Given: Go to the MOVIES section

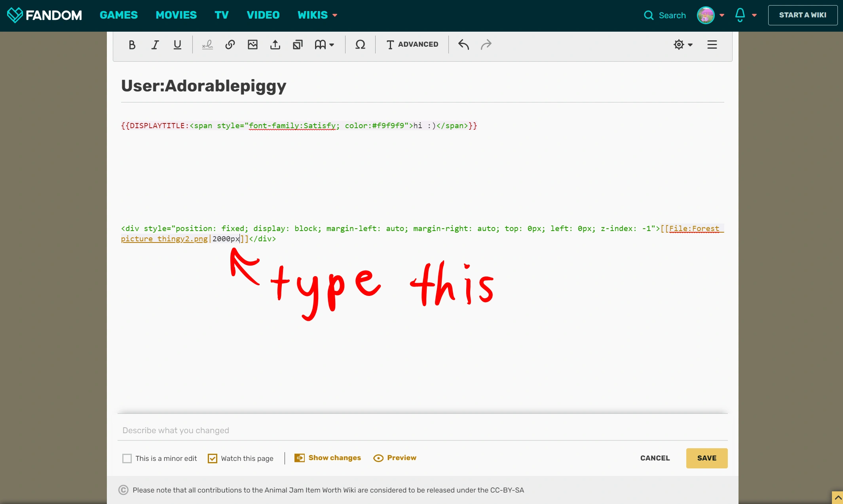Looking at the screenshot, I should [x=176, y=15].
